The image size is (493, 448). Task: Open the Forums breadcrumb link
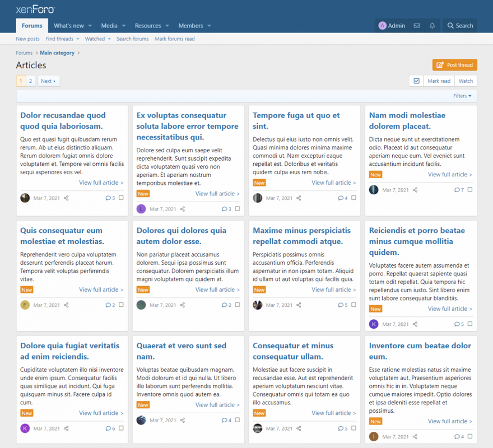click(24, 53)
